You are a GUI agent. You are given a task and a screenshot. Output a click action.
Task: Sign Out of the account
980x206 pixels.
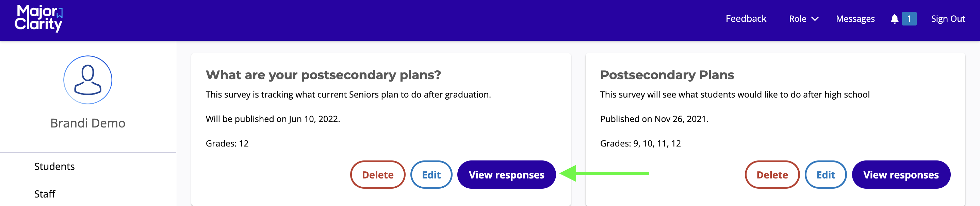pos(948,19)
